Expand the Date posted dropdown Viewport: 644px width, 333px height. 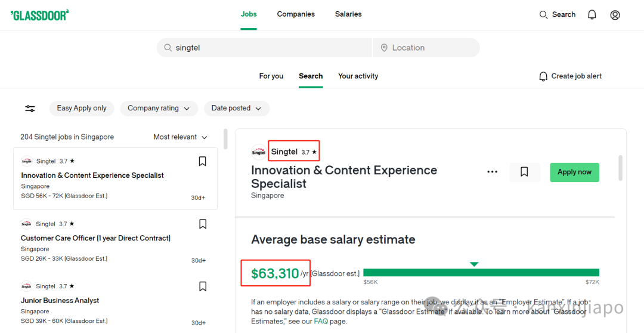click(x=237, y=109)
